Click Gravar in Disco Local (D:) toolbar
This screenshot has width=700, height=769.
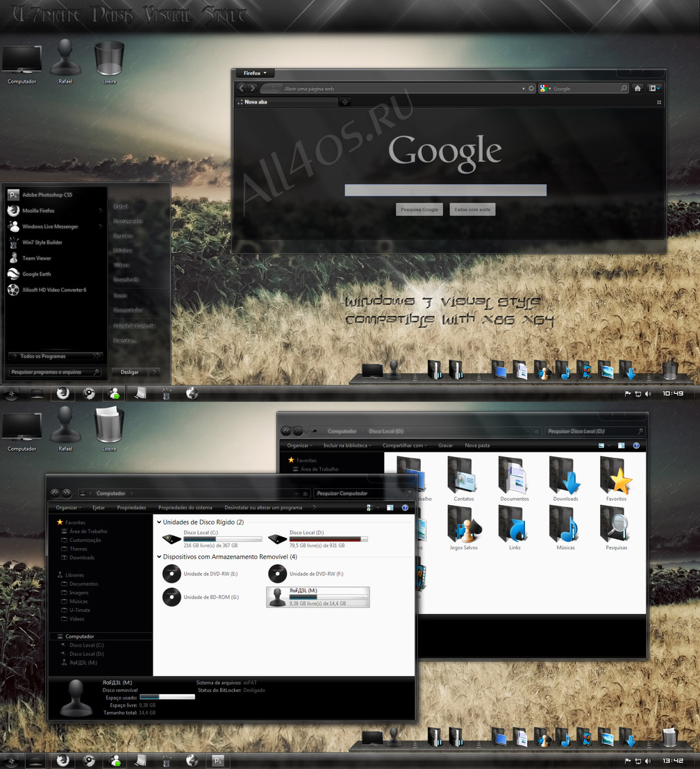[445, 445]
